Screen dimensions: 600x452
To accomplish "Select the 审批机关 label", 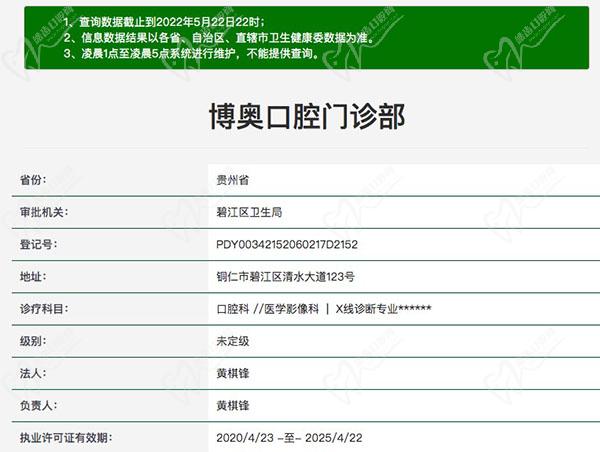I will pyautogui.click(x=44, y=212).
